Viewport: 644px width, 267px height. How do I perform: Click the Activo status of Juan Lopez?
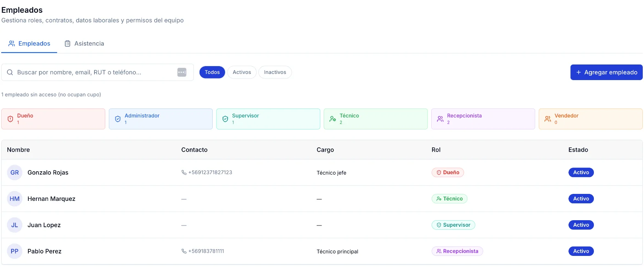581,225
